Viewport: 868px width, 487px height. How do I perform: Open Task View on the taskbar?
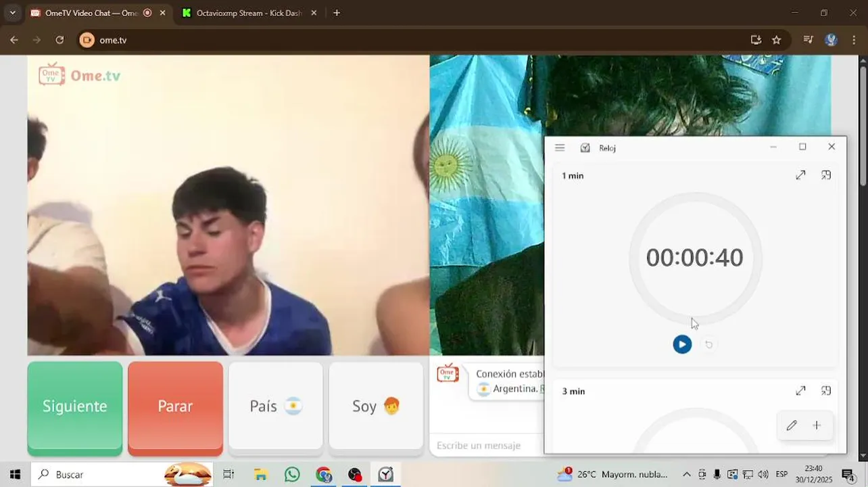pyautogui.click(x=228, y=475)
